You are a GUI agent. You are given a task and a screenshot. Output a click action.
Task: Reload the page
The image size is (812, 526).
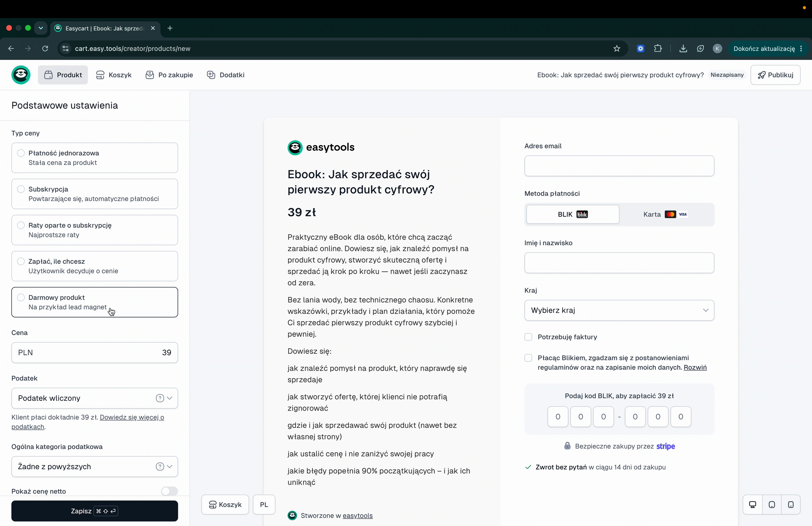45,48
